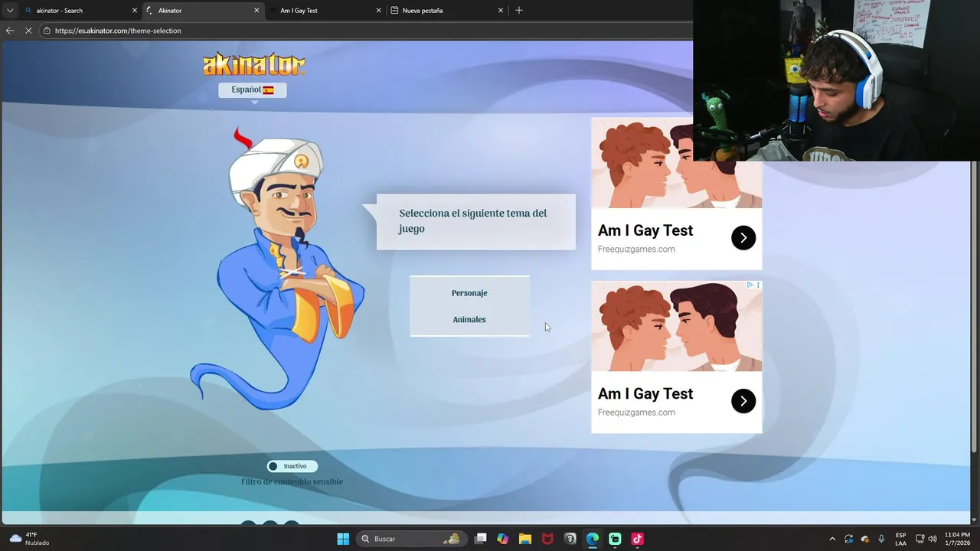Switch the ESP LAA input language indicator

point(901,539)
